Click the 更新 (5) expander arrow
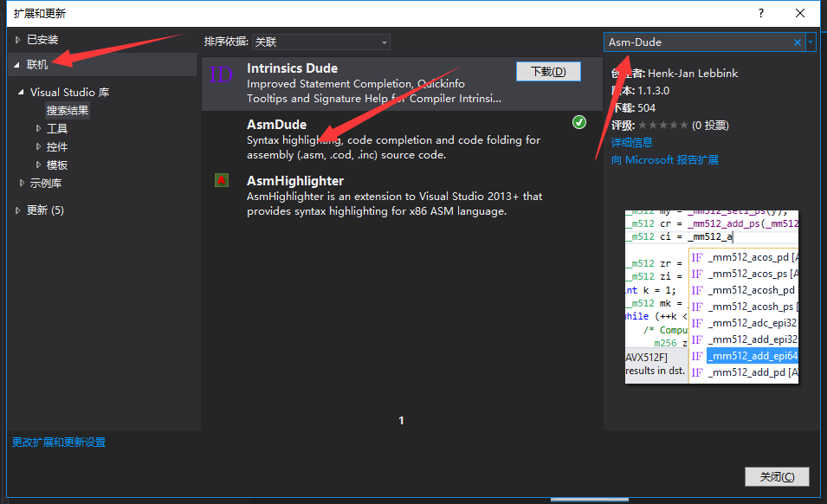 click(17, 209)
